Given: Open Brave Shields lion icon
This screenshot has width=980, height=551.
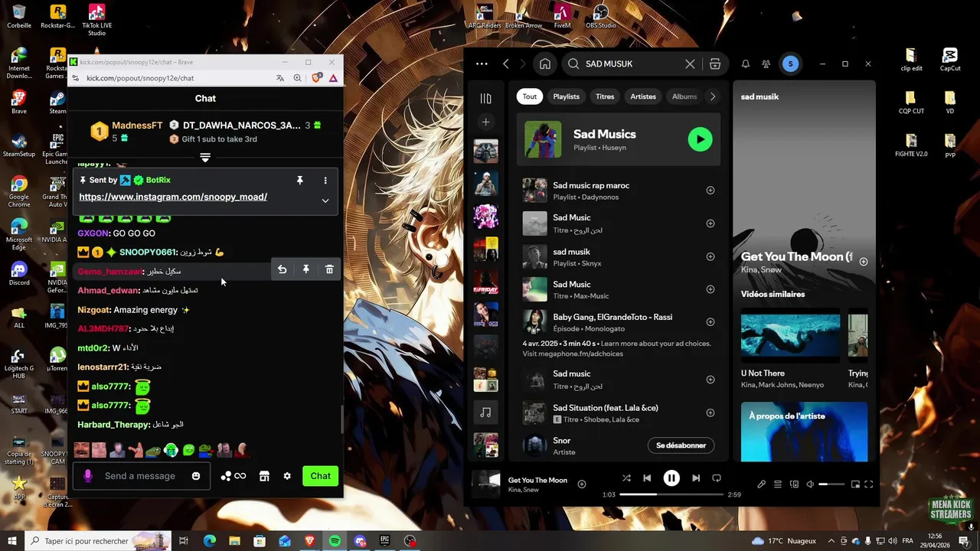Looking at the screenshot, I should (x=317, y=78).
